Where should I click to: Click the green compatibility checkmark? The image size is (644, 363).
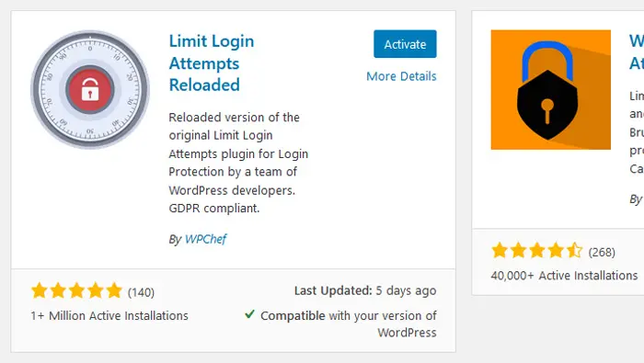(249, 314)
